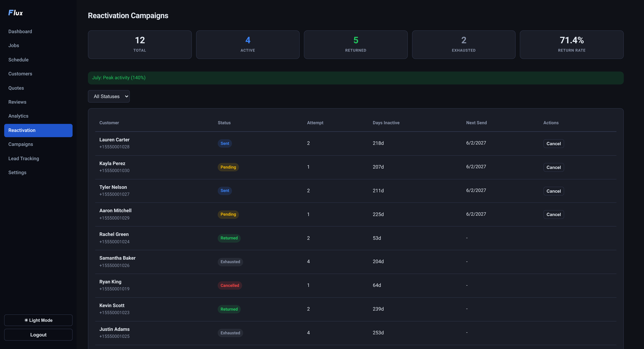Image resolution: width=644 pixels, height=349 pixels.
Task: Click Tyler Nelson's Sent status badge
Action: click(x=225, y=191)
